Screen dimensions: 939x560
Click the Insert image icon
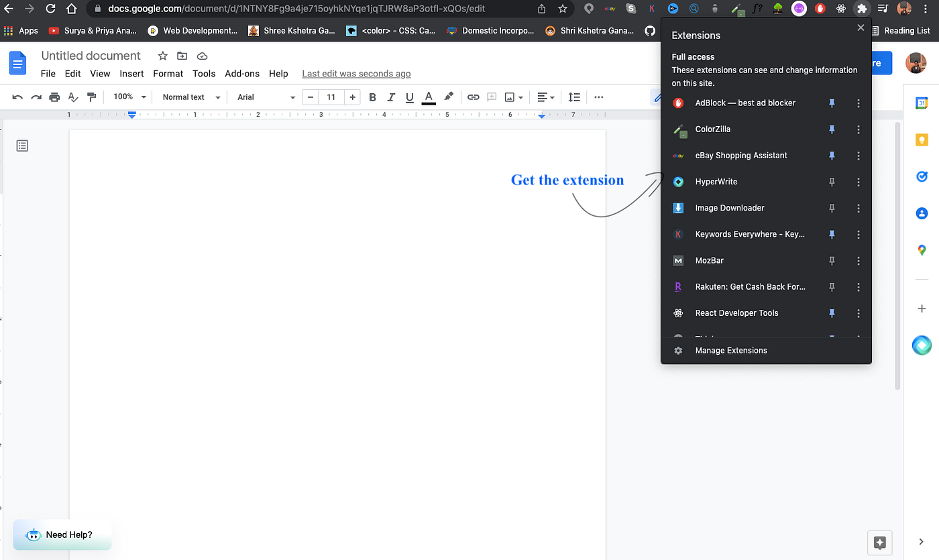pos(510,97)
